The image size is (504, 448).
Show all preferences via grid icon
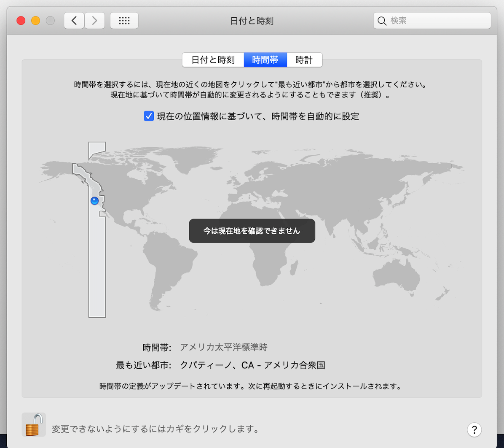click(124, 21)
